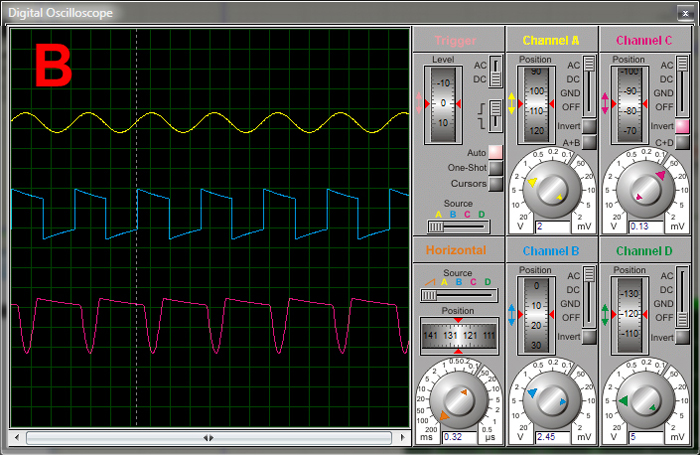Image resolution: width=700 pixels, height=455 pixels.
Task: Click the scrollbar right arrow
Action: 403,438
